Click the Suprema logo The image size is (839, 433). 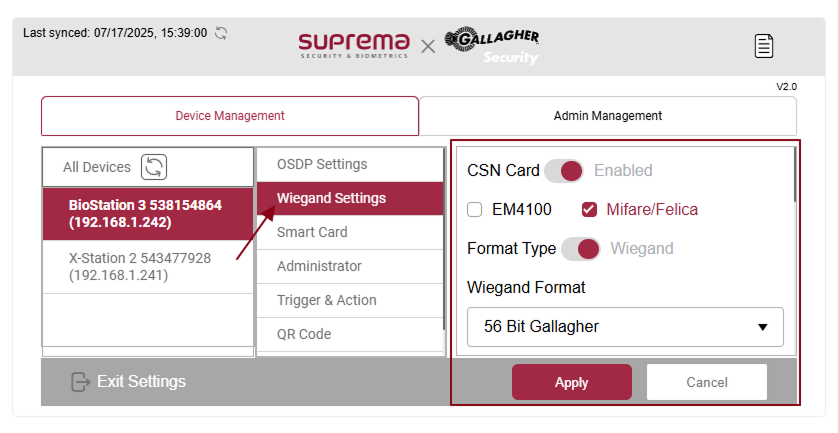(353, 44)
